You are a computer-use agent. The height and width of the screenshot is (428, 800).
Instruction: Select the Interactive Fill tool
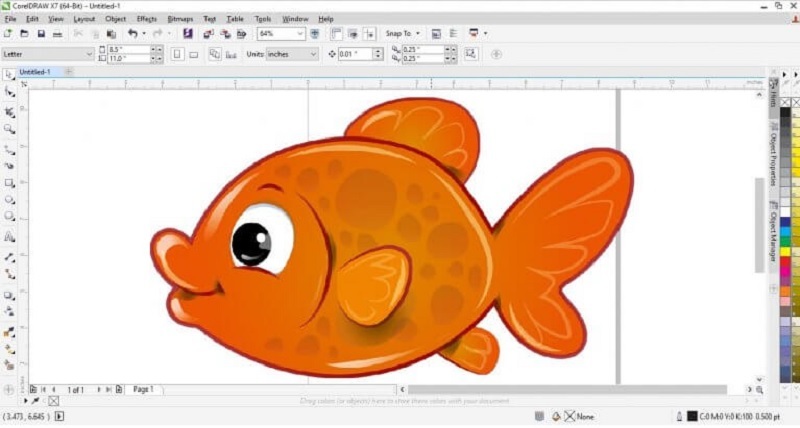coord(9,349)
